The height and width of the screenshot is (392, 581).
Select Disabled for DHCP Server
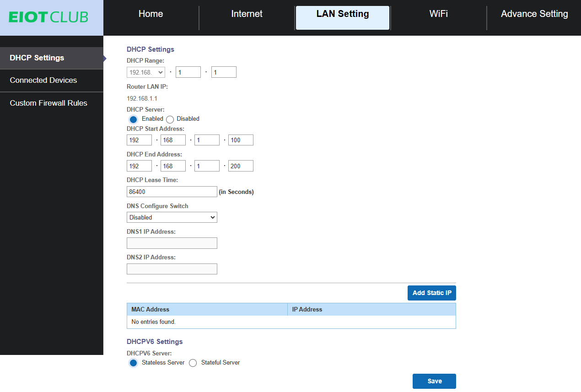[x=170, y=119]
